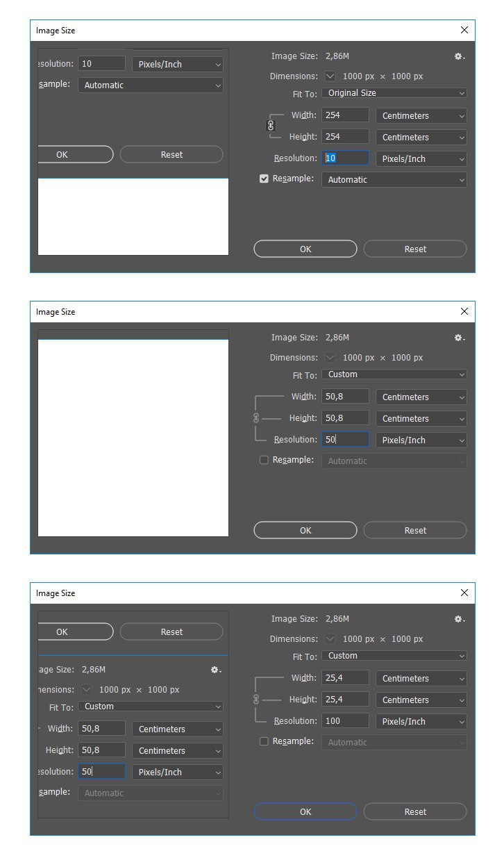
Task: Open Centimeters dropdown next to Height 25,4
Action: pyautogui.click(x=421, y=700)
